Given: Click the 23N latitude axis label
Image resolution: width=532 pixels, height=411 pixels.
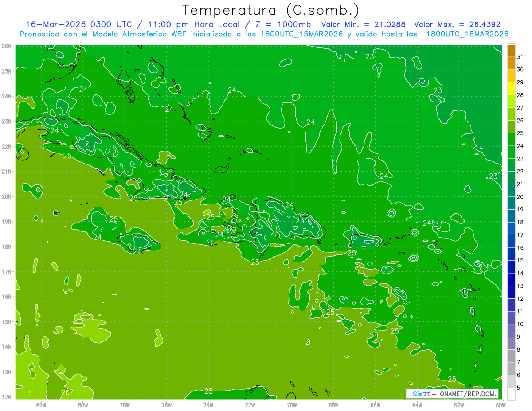Looking at the screenshot, I should point(6,121).
